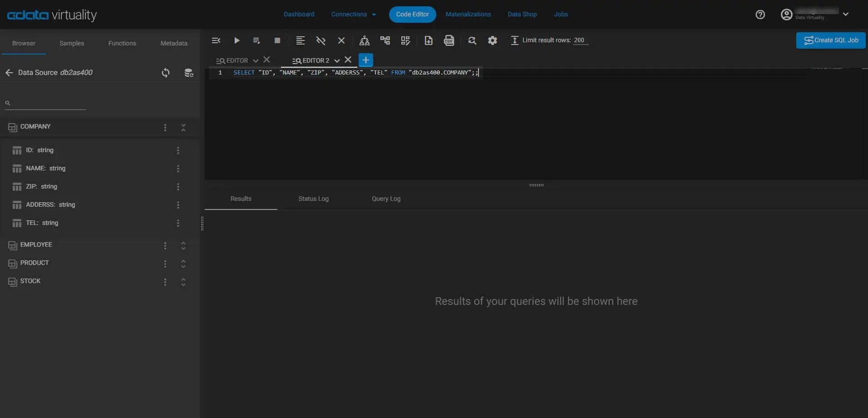This screenshot has width=868, height=418.
Task: Click the Limit result rows field
Action: 580,40
